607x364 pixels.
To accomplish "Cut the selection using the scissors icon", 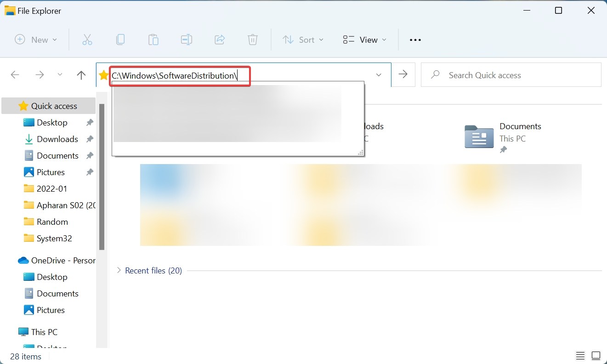I will click(x=87, y=40).
